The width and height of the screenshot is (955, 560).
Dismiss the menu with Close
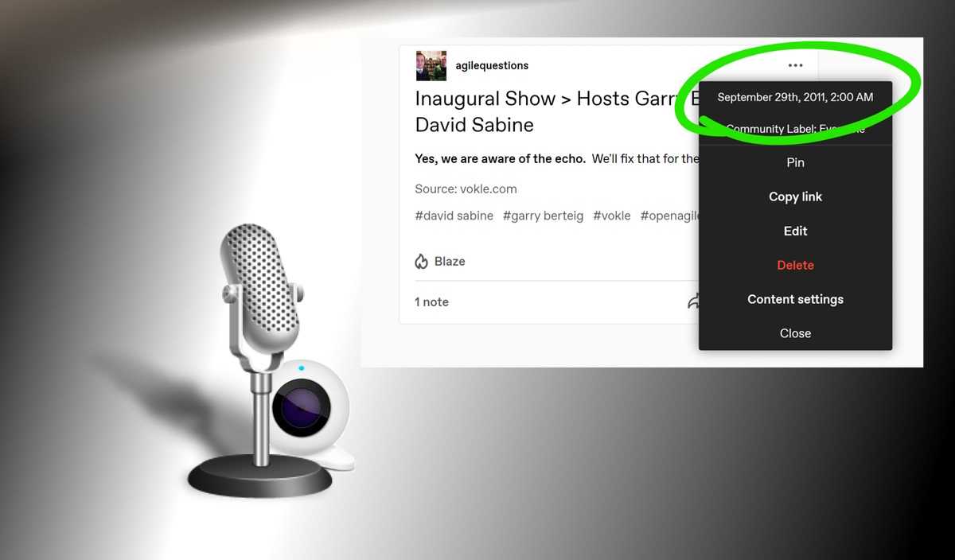(x=795, y=333)
